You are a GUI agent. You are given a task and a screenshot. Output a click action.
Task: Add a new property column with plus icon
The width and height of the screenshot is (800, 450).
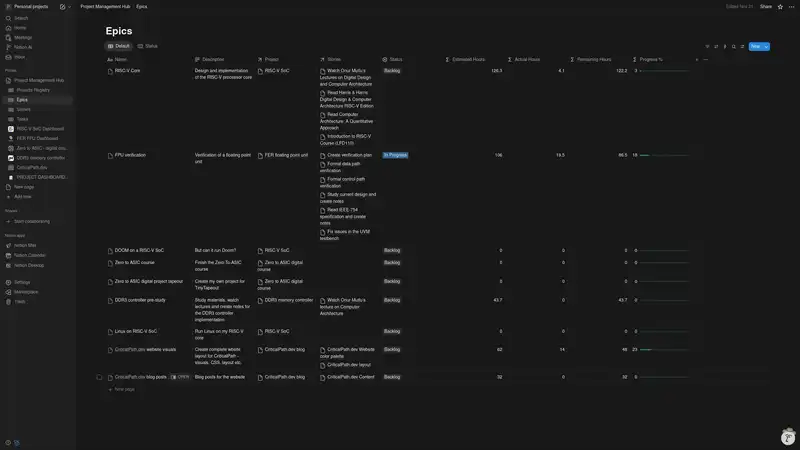697,60
